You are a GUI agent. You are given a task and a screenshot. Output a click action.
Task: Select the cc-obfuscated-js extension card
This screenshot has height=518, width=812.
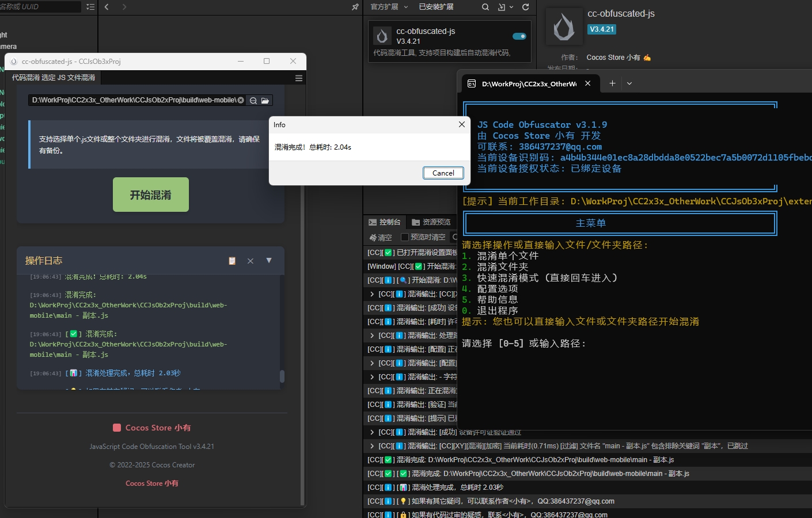[x=450, y=41]
